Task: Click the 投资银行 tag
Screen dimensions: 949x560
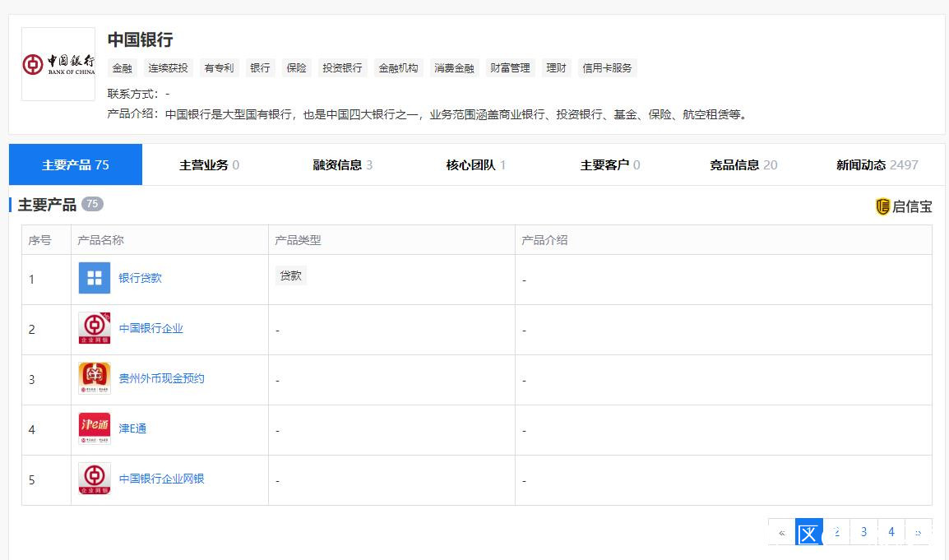Action: point(342,67)
